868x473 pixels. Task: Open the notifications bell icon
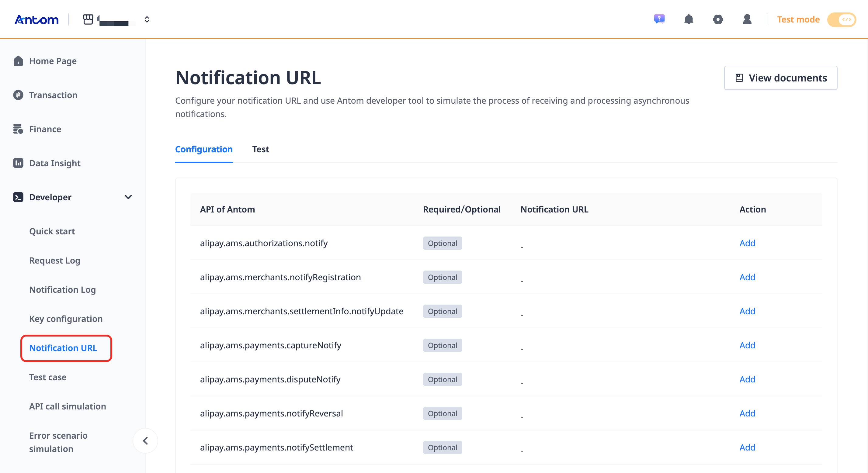688,19
